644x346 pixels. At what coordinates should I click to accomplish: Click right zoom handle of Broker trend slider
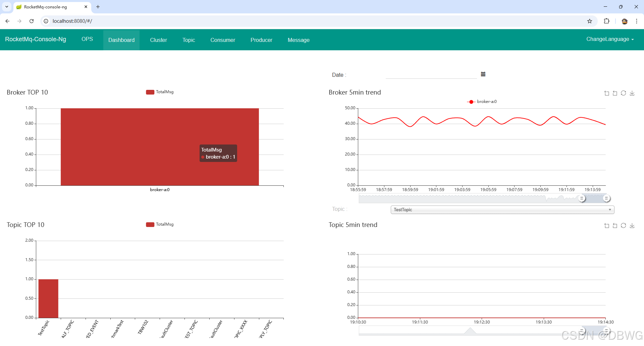click(606, 198)
